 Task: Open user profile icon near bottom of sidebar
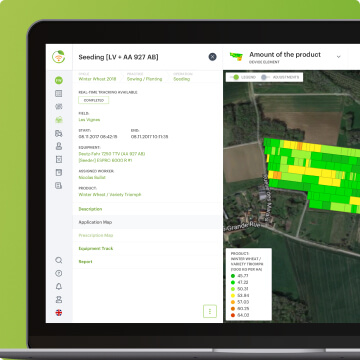pos(59,299)
